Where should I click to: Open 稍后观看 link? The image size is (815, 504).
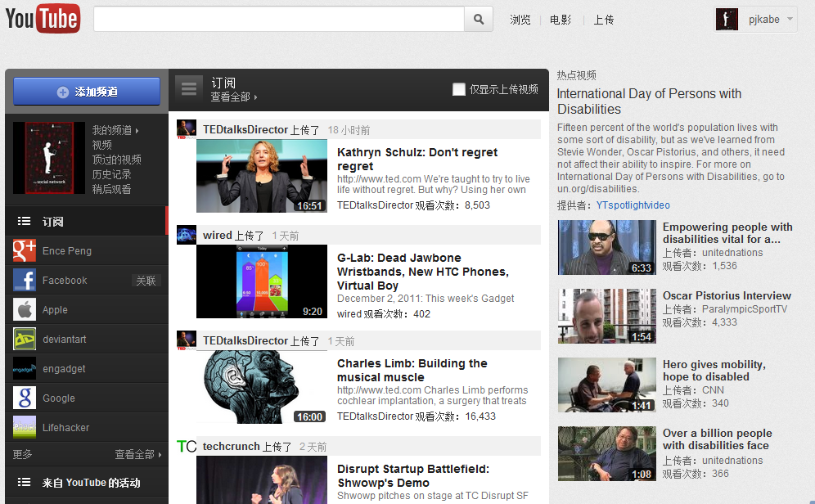(111, 189)
